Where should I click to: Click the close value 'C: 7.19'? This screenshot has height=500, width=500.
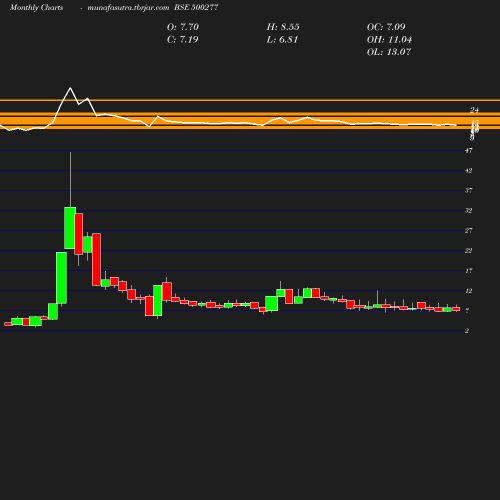click(x=183, y=39)
